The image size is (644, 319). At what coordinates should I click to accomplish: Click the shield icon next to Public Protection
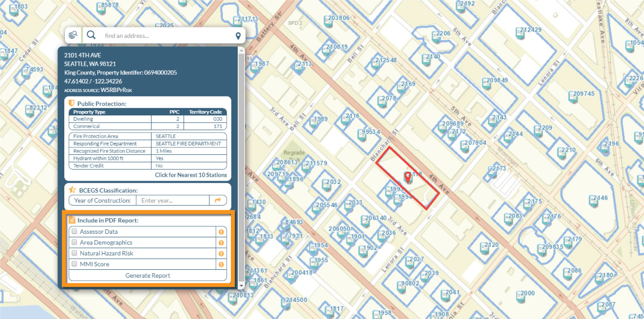click(x=72, y=103)
